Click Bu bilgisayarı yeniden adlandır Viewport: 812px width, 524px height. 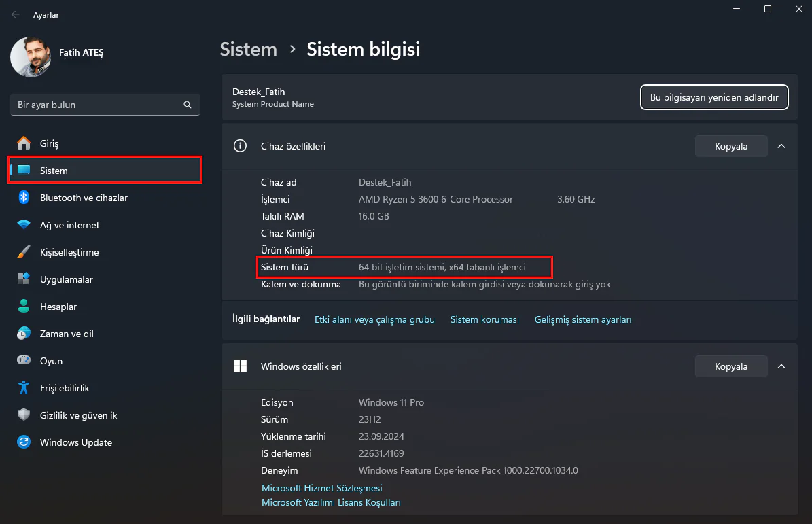pos(714,97)
